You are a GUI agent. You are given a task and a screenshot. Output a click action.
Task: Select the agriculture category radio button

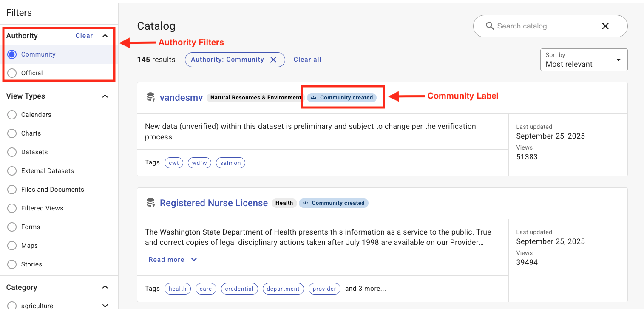point(12,306)
